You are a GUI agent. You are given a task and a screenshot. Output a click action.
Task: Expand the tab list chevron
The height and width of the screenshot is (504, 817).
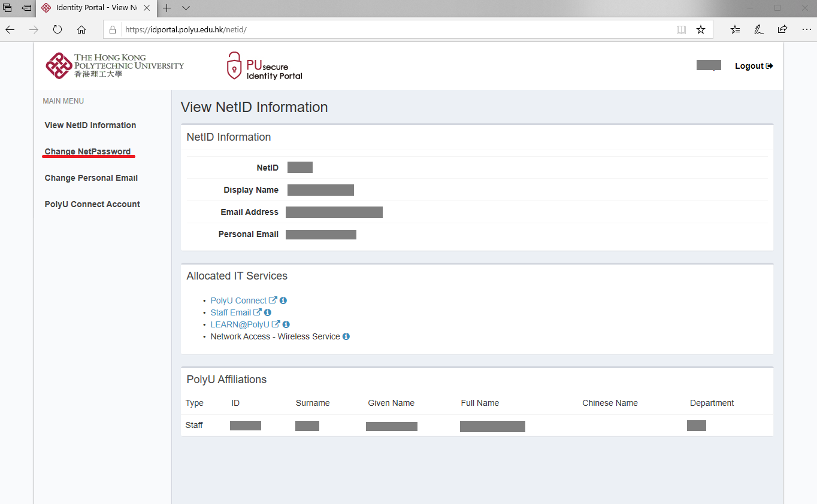[186, 8]
